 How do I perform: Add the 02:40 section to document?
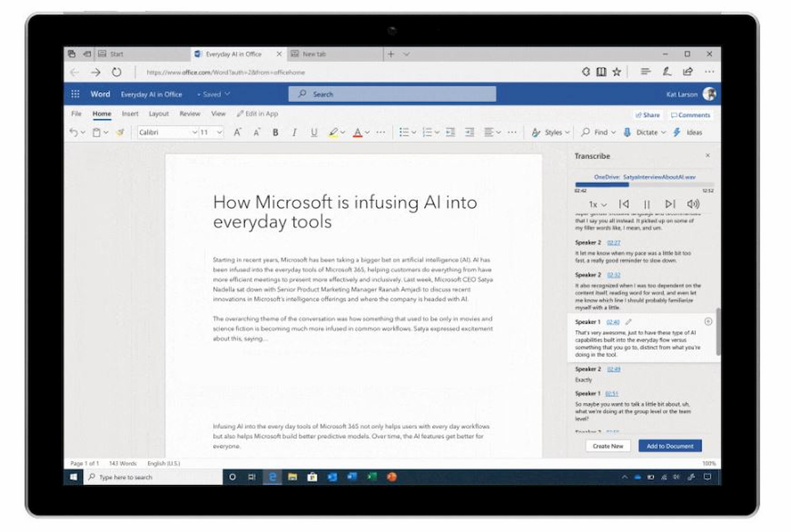coord(708,321)
